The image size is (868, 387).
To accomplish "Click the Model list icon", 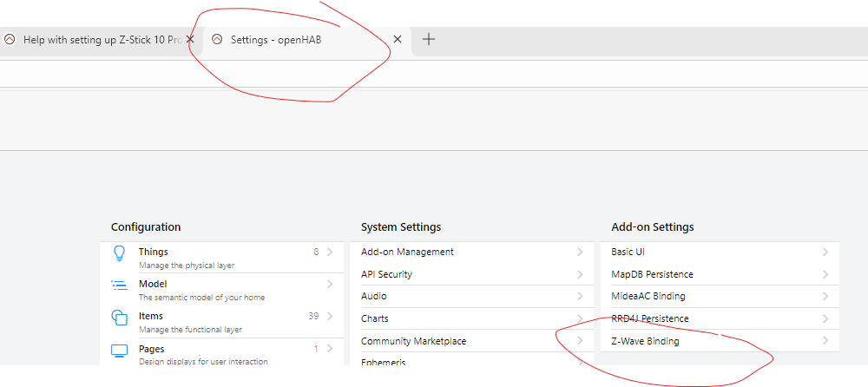I will click(x=120, y=285).
